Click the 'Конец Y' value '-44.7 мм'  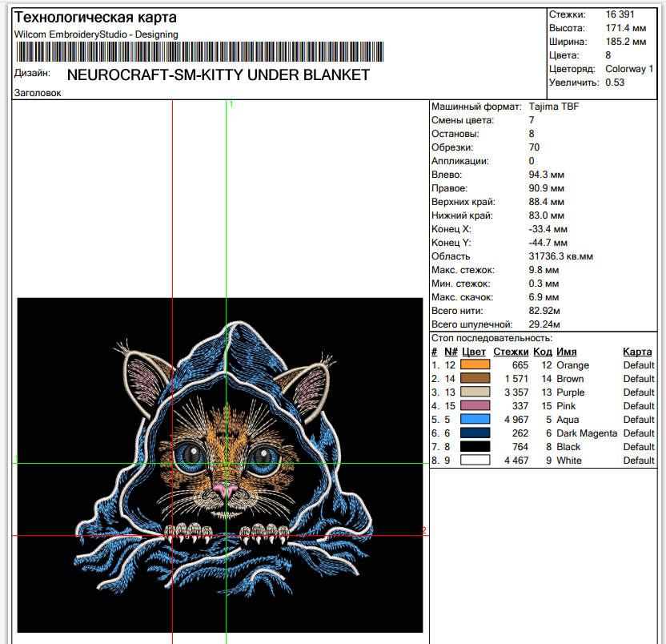[x=548, y=243]
